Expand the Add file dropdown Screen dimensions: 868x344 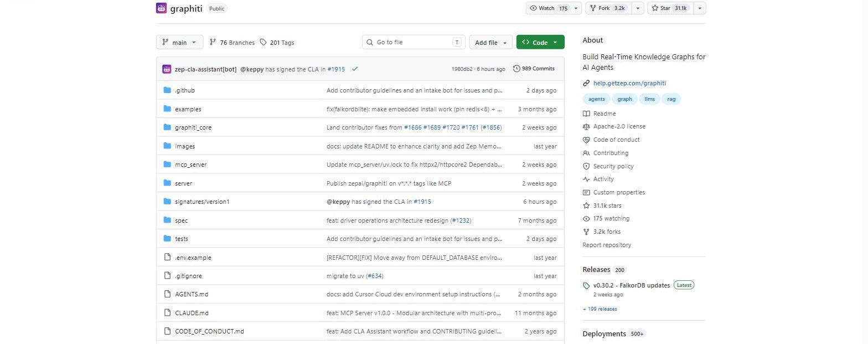(x=490, y=43)
